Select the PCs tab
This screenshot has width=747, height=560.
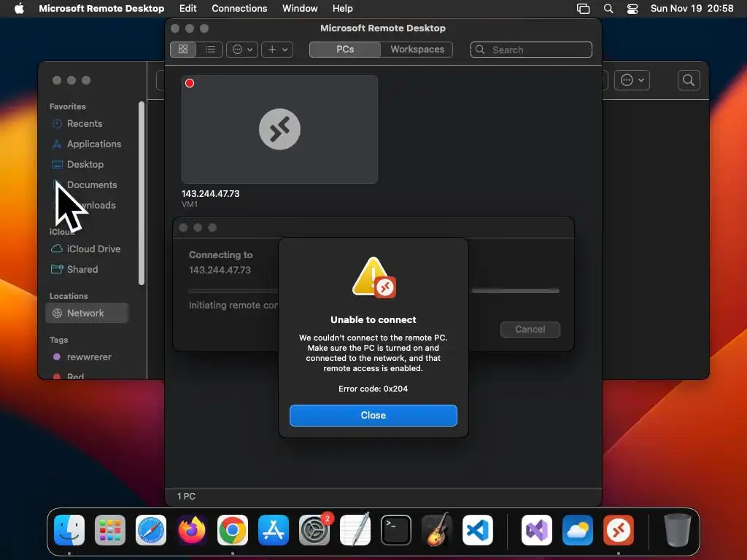pos(345,50)
